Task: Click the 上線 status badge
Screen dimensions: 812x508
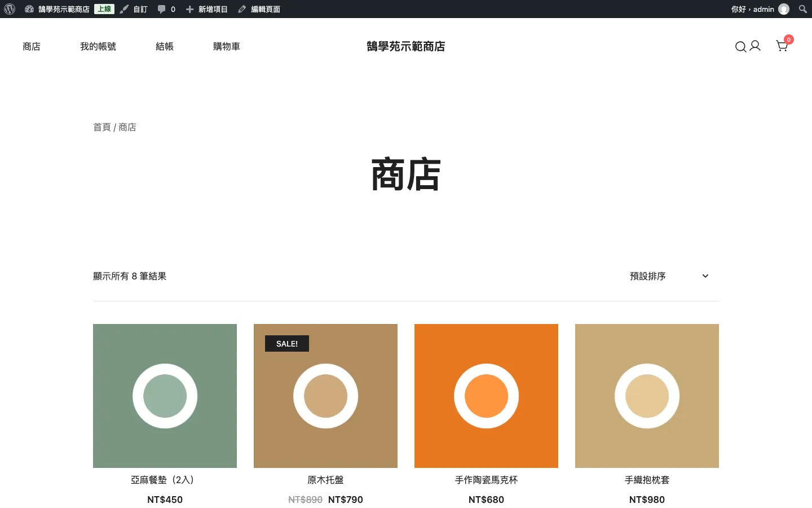Action: pyautogui.click(x=104, y=9)
